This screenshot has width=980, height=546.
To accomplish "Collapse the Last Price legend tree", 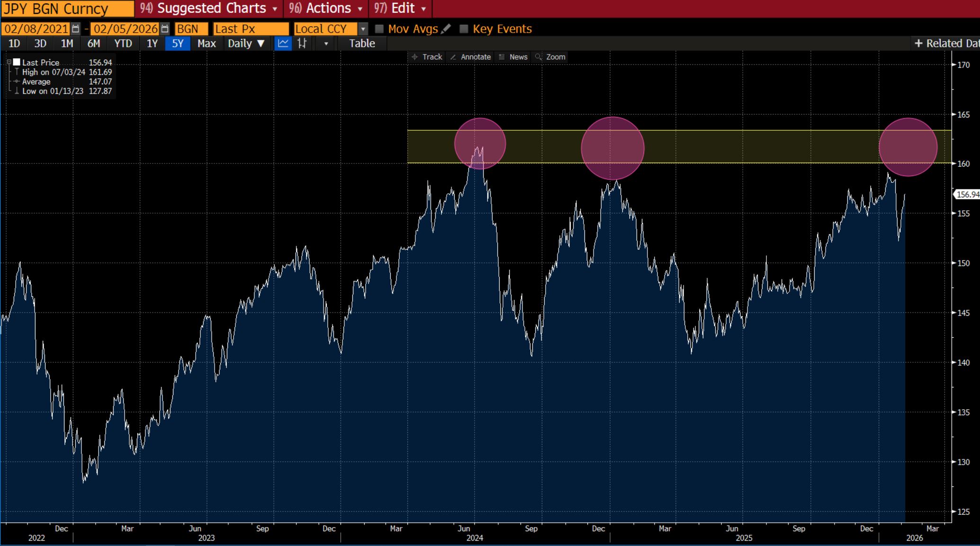I will coord(9,62).
